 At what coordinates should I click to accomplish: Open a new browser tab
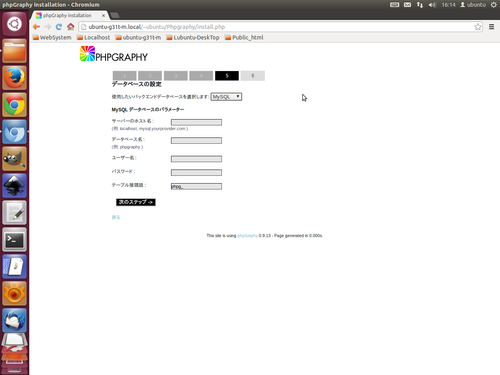pos(115,15)
